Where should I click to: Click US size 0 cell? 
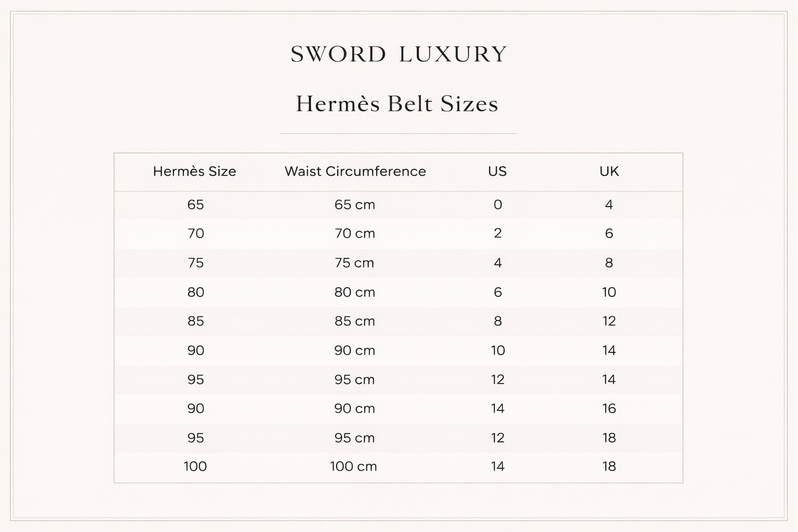click(x=498, y=205)
